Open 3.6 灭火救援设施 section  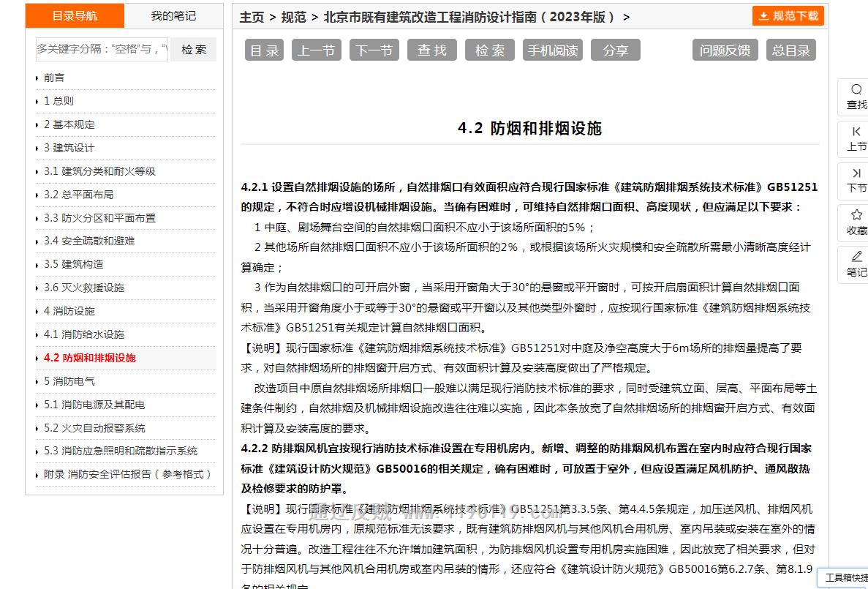[84, 288]
